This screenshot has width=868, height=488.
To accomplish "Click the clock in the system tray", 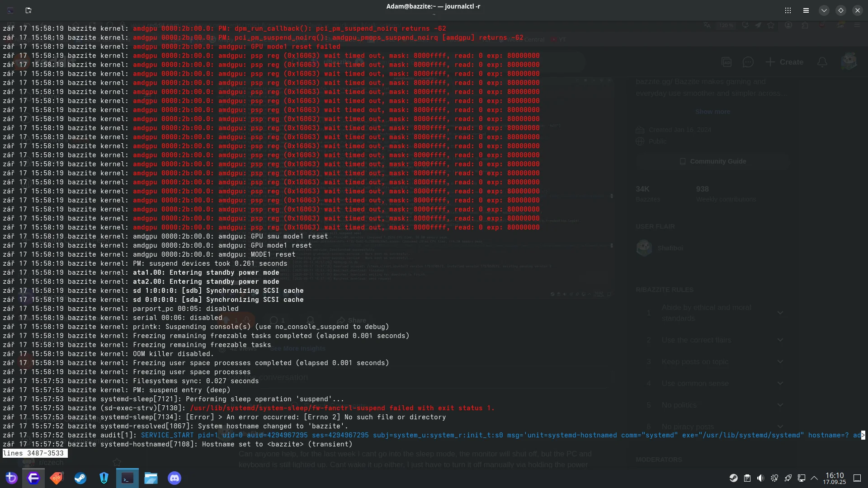I will click(x=835, y=478).
